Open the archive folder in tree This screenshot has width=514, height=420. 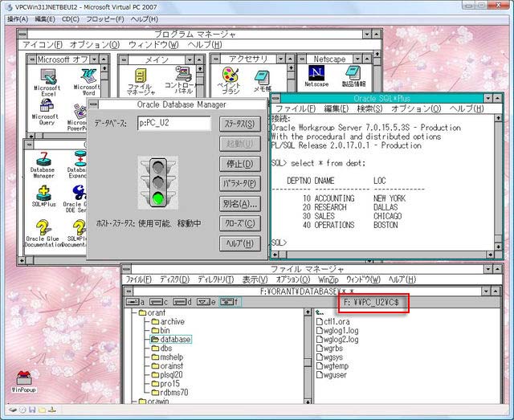(168, 322)
